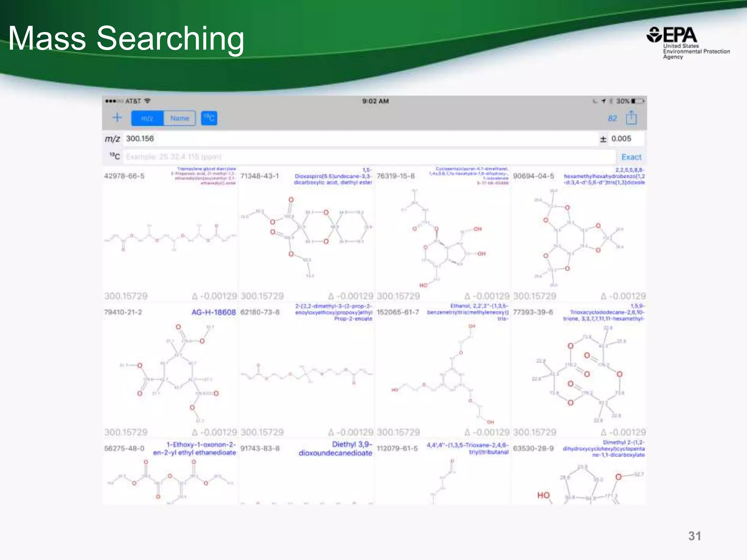This screenshot has width=747, height=560.
Task: Tap the plus add icon
Action: 117,118
